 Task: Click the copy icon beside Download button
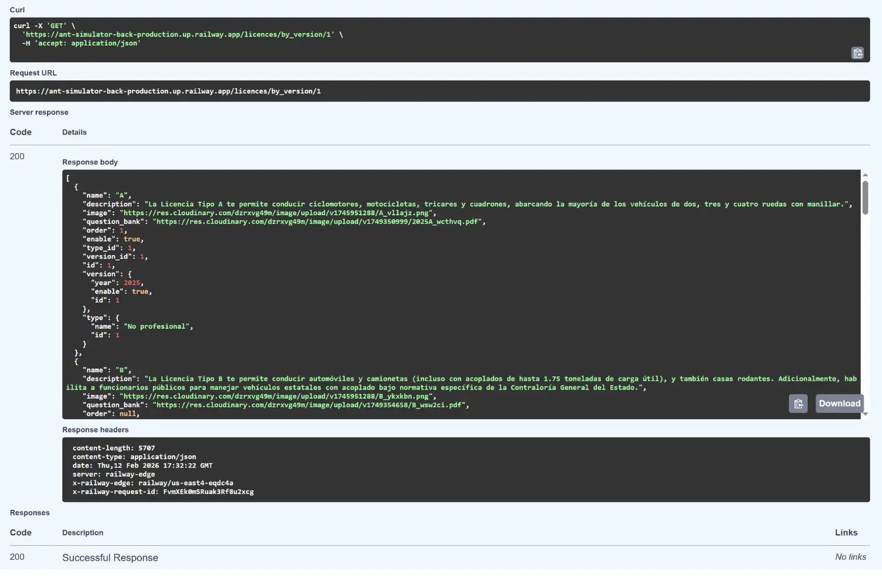click(798, 403)
